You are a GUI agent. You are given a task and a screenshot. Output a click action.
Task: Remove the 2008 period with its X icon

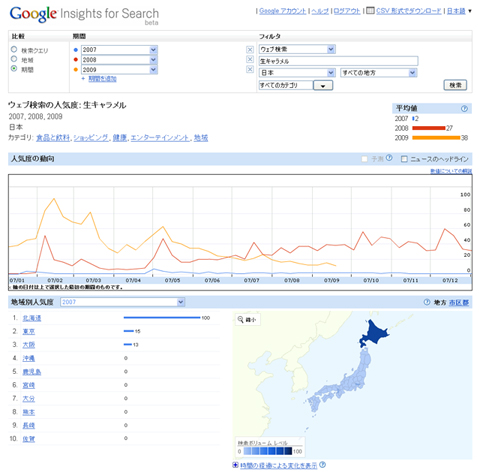tap(250, 59)
